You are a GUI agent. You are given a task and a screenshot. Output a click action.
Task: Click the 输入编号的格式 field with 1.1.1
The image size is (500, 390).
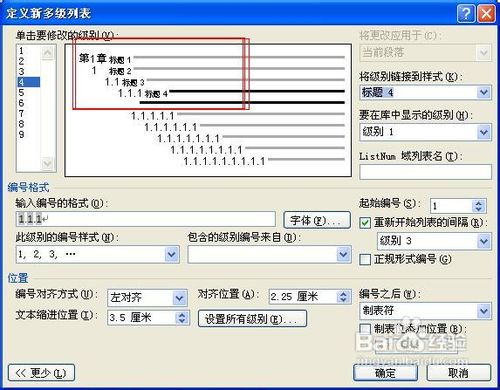tap(145, 219)
